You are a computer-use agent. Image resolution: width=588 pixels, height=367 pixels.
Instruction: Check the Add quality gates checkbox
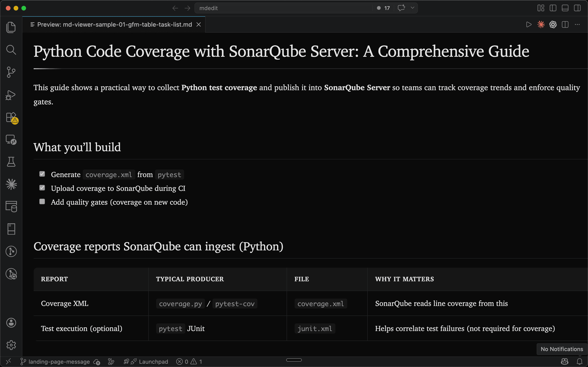(x=42, y=202)
